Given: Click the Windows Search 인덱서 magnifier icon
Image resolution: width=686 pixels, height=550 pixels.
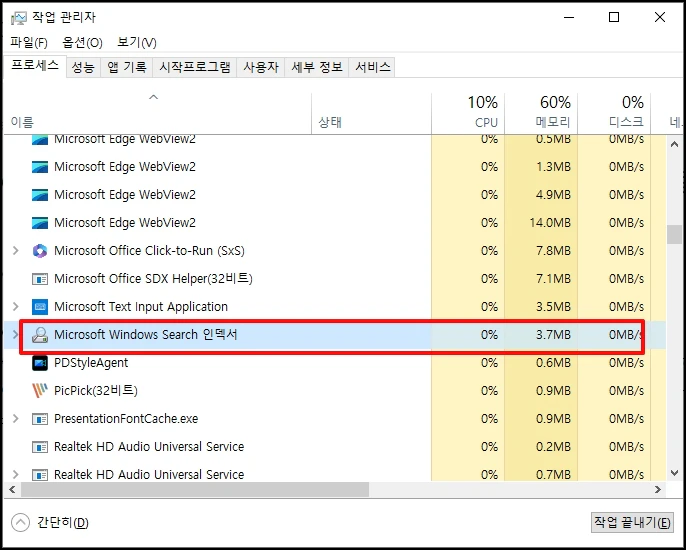Looking at the screenshot, I should pyautogui.click(x=40, y=335).
